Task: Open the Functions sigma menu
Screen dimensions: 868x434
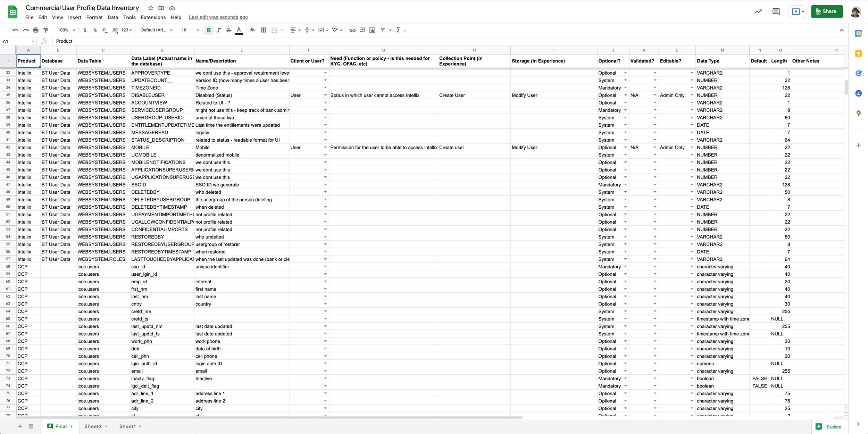Action: (401, 30)
